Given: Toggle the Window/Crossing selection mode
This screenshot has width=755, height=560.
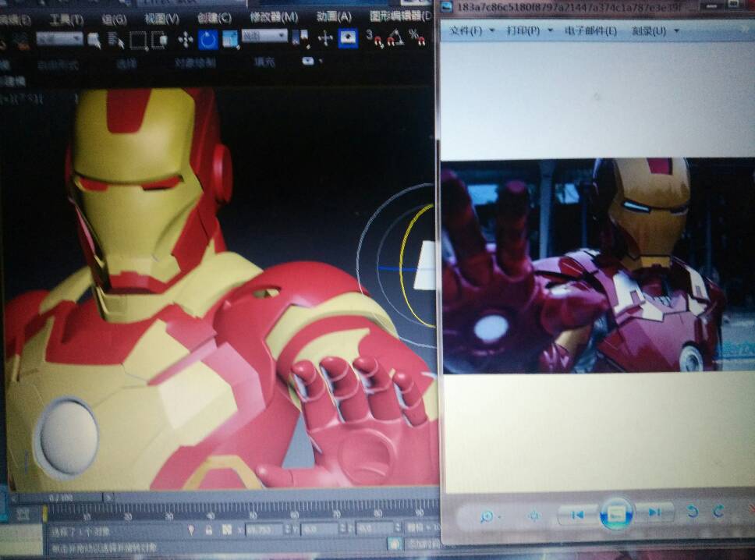Looking at the screenshot, I should coord(159,41).
